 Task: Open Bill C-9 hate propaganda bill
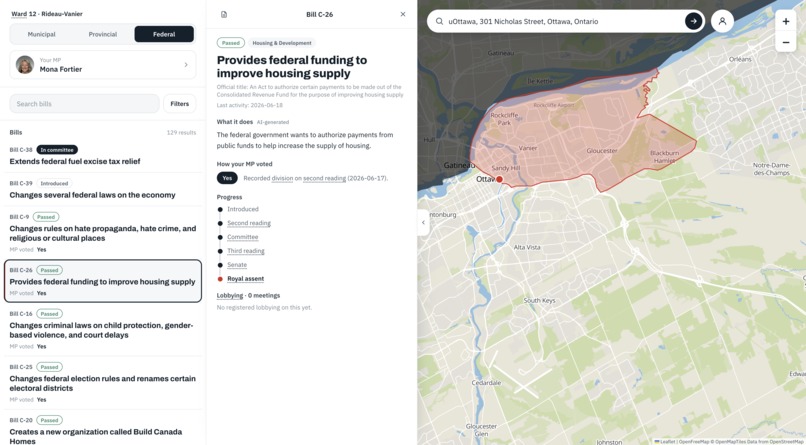(103, 233)
